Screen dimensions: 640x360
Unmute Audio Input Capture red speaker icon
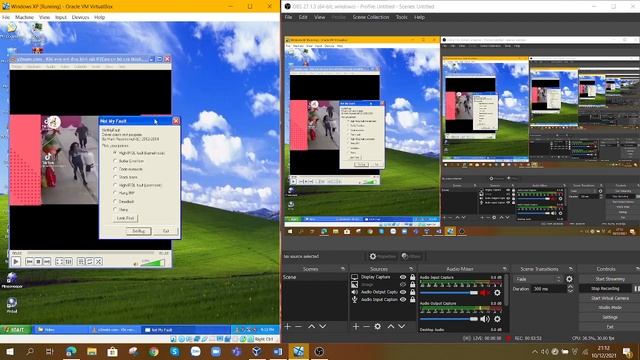[x=484, y=293]
